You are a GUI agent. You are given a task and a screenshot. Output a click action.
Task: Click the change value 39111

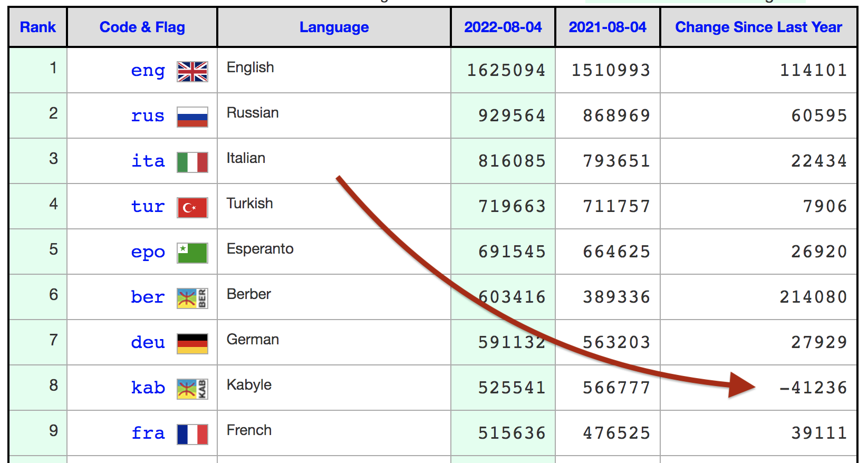point(819,433)
